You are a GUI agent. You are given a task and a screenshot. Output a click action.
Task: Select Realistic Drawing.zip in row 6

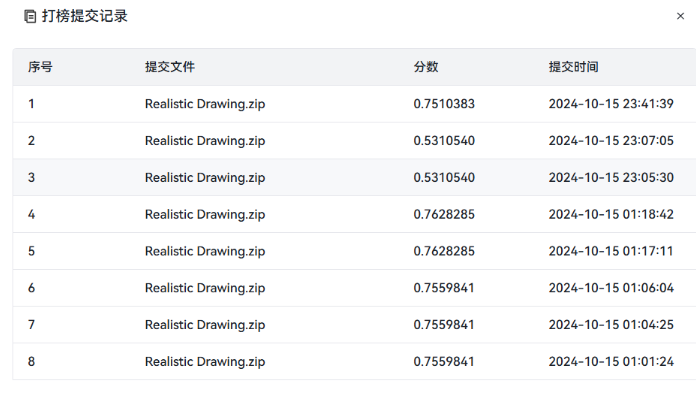click(205, 288)
